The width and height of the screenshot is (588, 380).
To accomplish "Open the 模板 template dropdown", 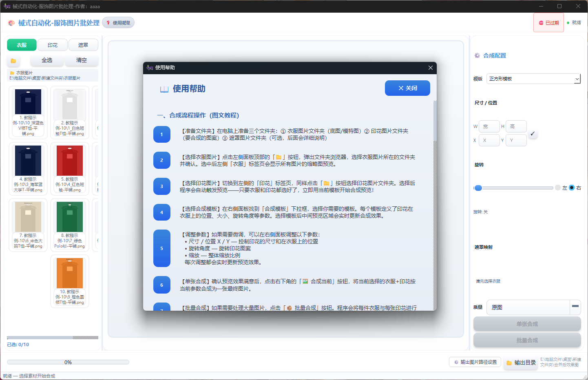I will (533, 79).
